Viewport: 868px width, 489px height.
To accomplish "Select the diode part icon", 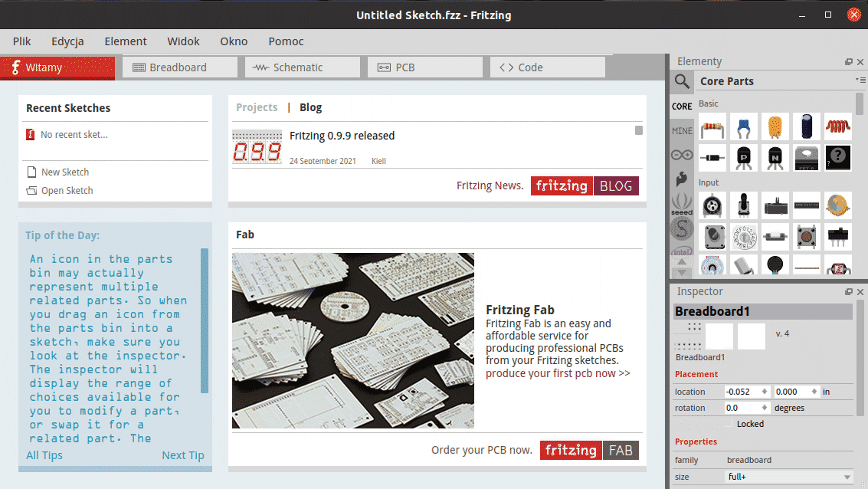I will coord(712,158).
